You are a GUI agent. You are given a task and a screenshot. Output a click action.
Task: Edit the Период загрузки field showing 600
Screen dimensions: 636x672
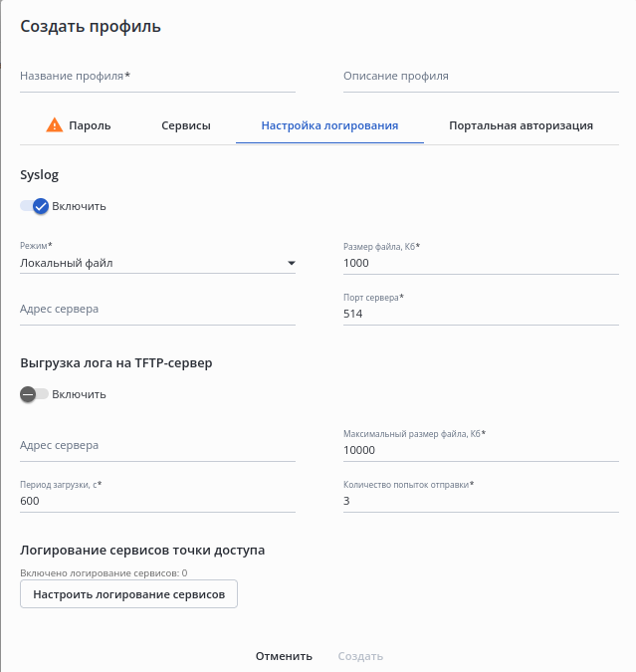tap(157, 502)
